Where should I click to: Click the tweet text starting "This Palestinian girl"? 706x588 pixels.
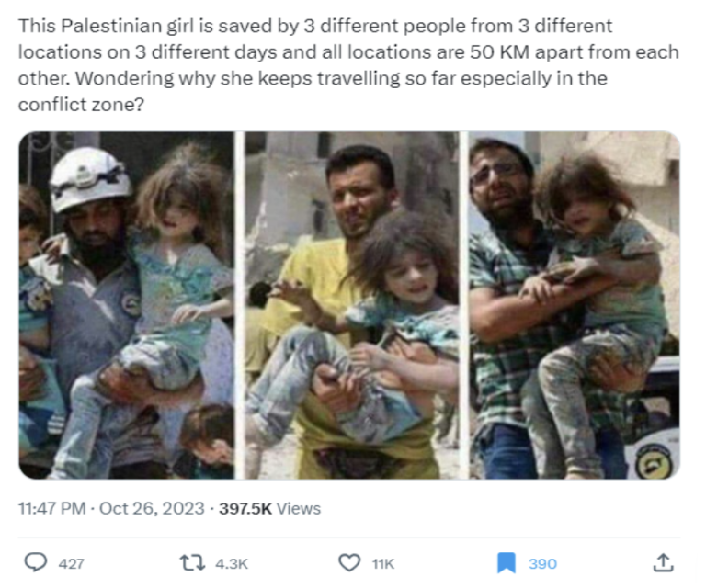coord(348,65)
